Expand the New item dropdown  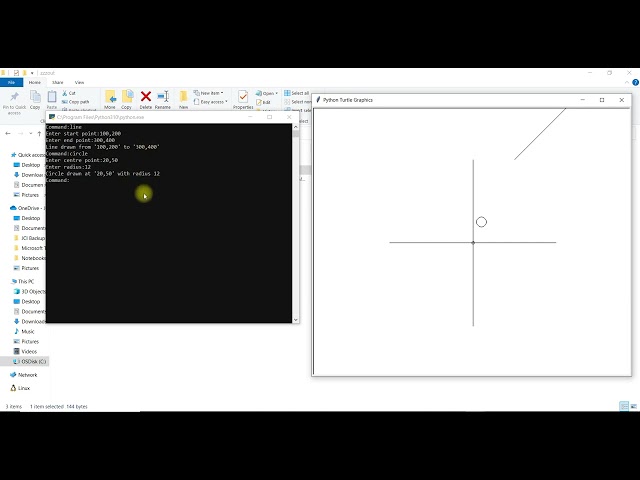pos(208,93)
